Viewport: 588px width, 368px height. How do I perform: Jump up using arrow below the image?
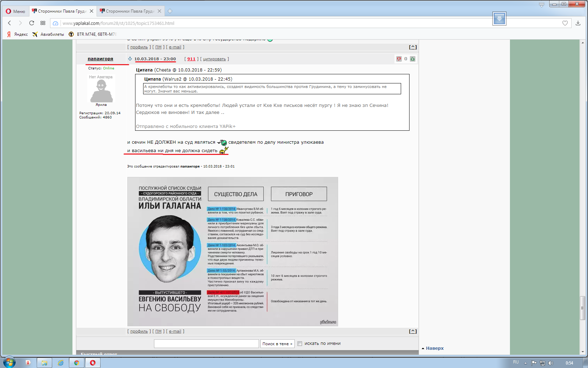tap(413, 331)
